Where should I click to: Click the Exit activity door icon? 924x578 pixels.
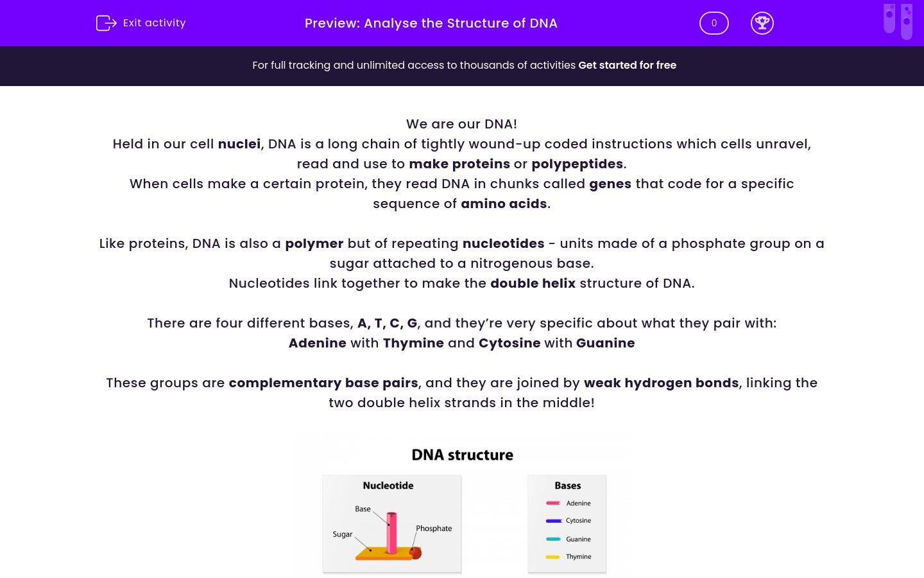point(106,23)
